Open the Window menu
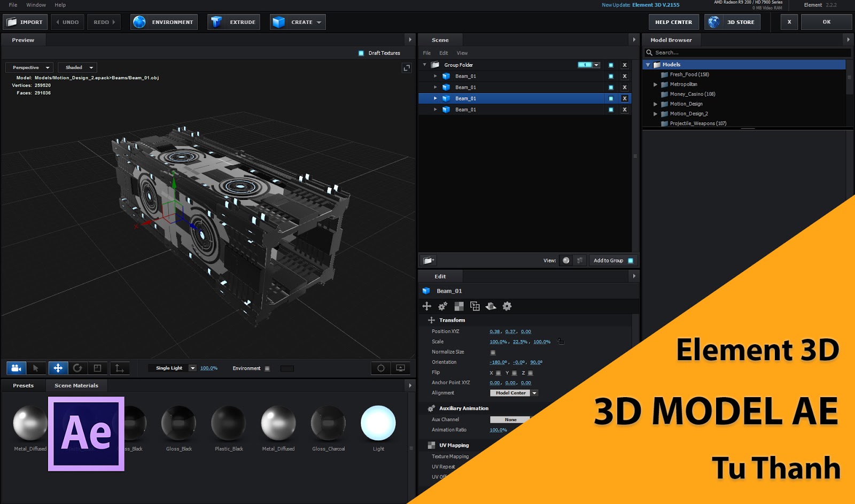 point(36,5)
